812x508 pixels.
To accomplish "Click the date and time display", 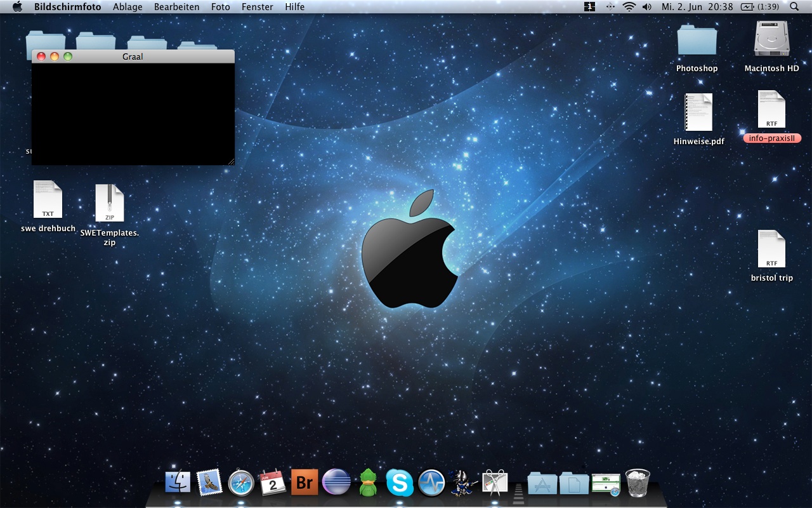I will (697, 6).
